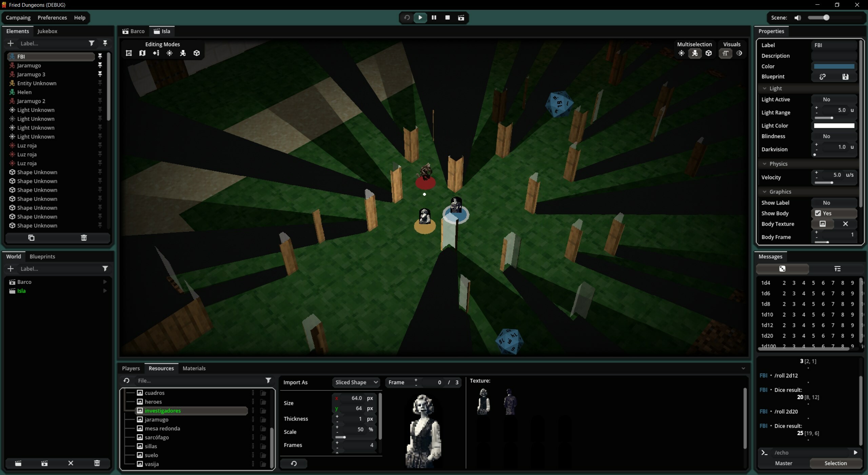The height and width of the screenshot is (475, 868).
Task: Click the Jukebox tab button
Action: (x=47, y=31)
